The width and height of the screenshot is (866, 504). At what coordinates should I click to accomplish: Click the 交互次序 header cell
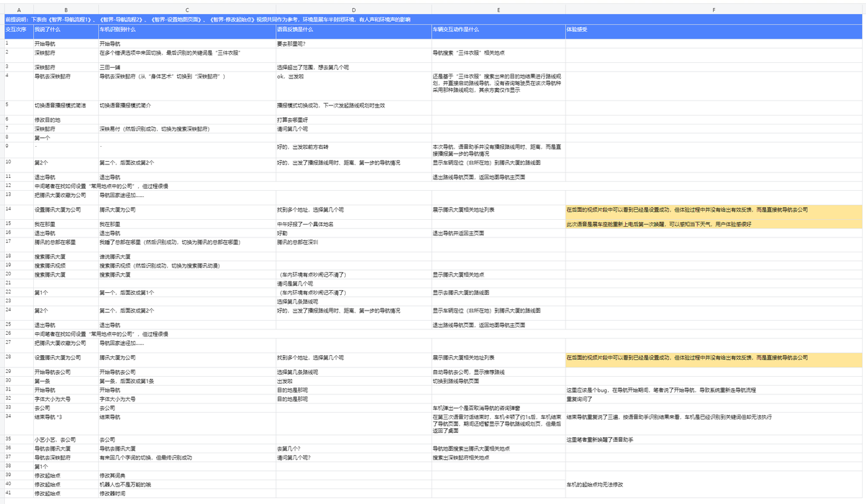pyautogui.click(x=18, y=32)
